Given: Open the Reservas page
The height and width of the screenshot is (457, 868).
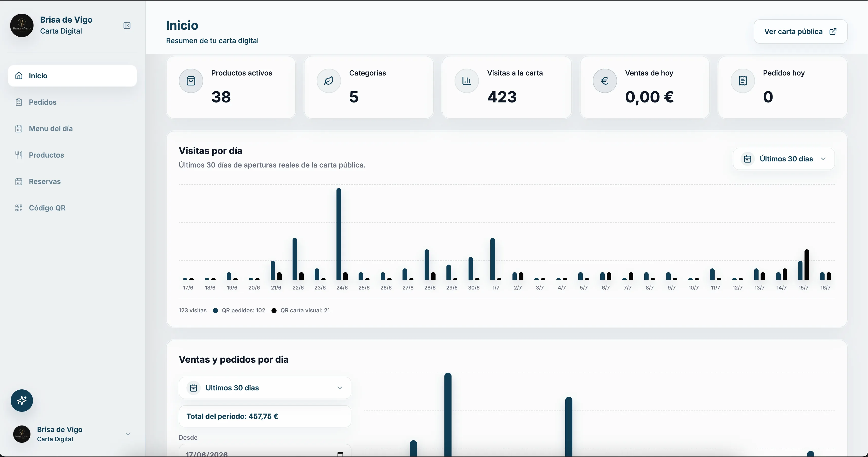Looking at the screenshot, I should (72, 182).
